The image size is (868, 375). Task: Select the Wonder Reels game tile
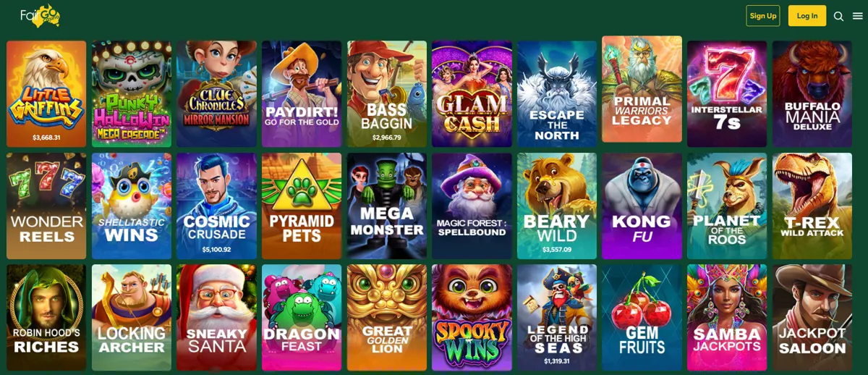click(46, 206)
